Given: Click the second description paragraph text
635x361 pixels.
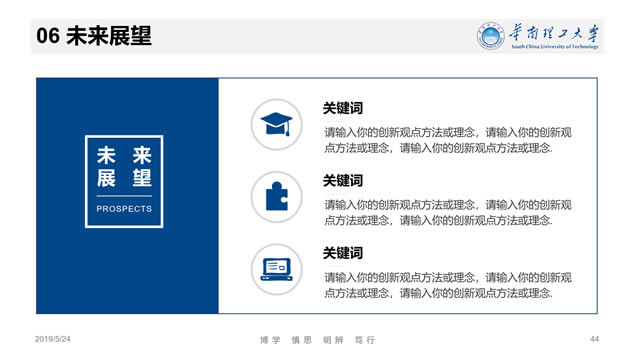Looking at the screenshot, I should pos(447,213).
